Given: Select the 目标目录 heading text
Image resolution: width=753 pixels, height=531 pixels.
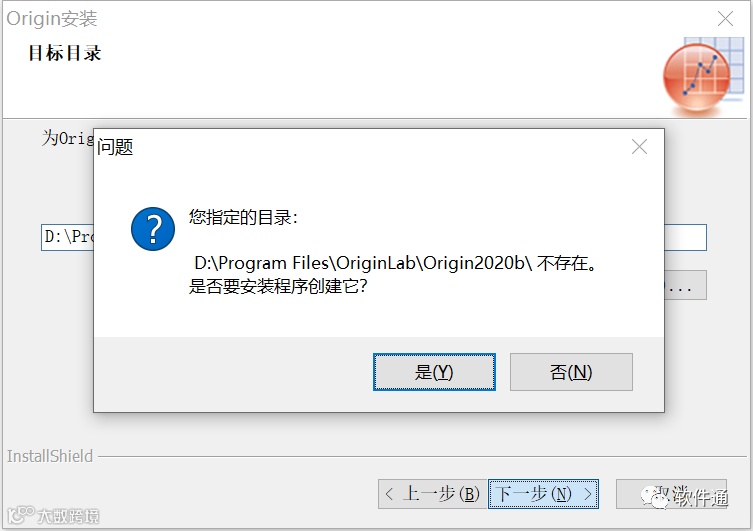Looking at the screenshot, I should pos(65,53).
